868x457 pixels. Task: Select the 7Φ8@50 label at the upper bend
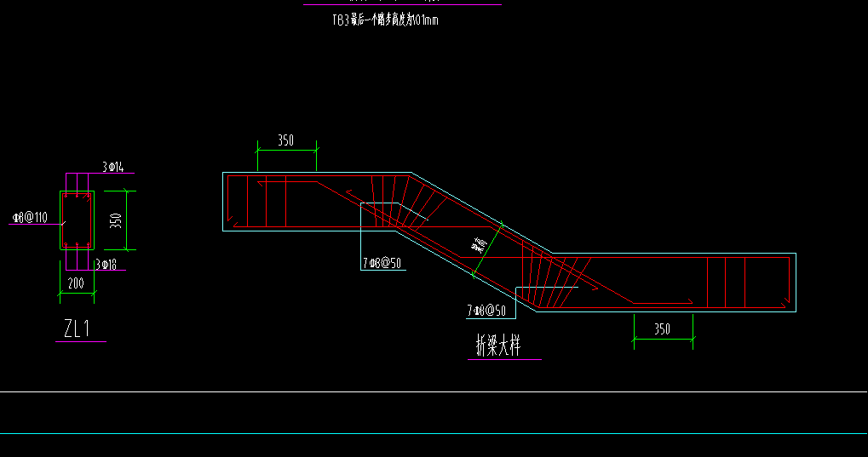point(382,263)
